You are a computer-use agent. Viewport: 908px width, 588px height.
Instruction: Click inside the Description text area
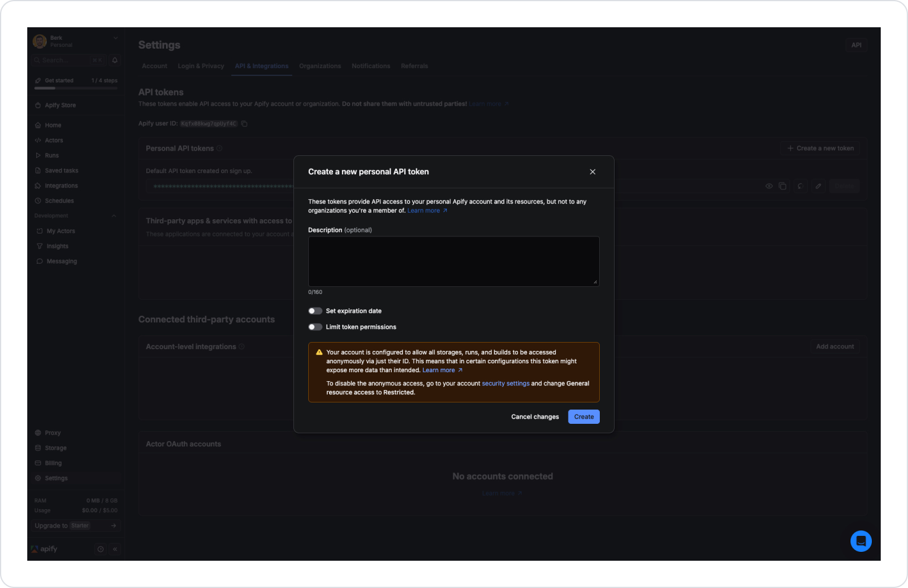(x=454, y=261)
